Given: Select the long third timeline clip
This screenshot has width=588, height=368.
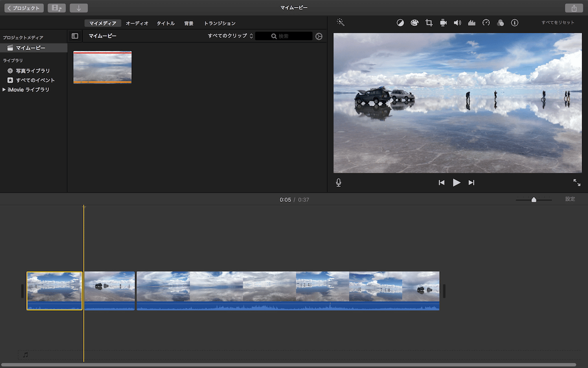Looking at the screenshot, I should [288, 291].
